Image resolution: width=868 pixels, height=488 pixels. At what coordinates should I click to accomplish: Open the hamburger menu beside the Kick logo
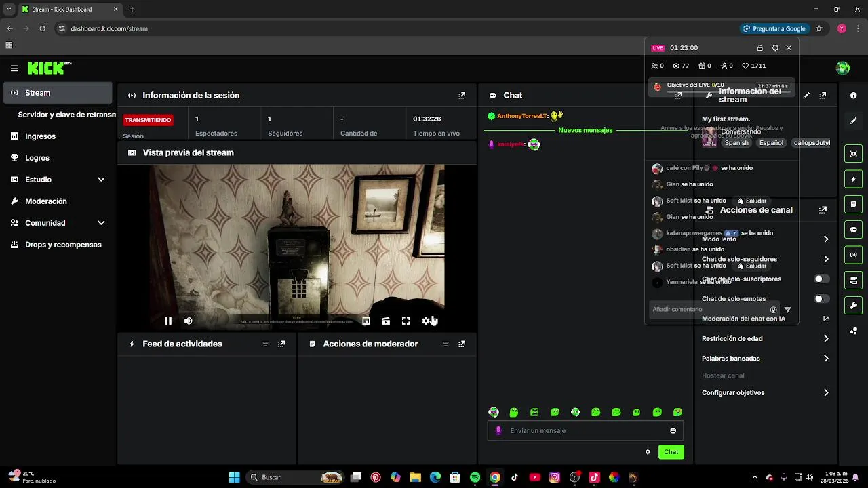pos(14,68)
